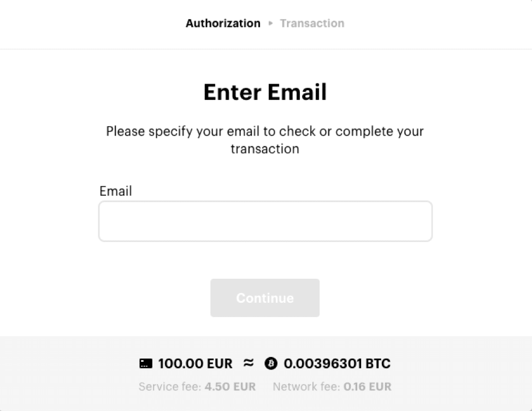Viewport: 532px width, 411px height.
Task: Click the Network fee 0.16 EUR text
Action: 332,386
